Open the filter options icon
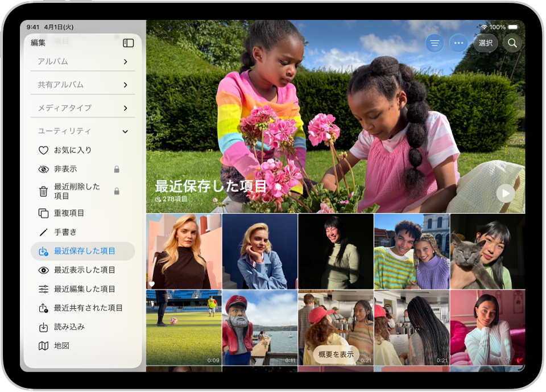Viewport: 546px width, 392px height. click(434, 43)
